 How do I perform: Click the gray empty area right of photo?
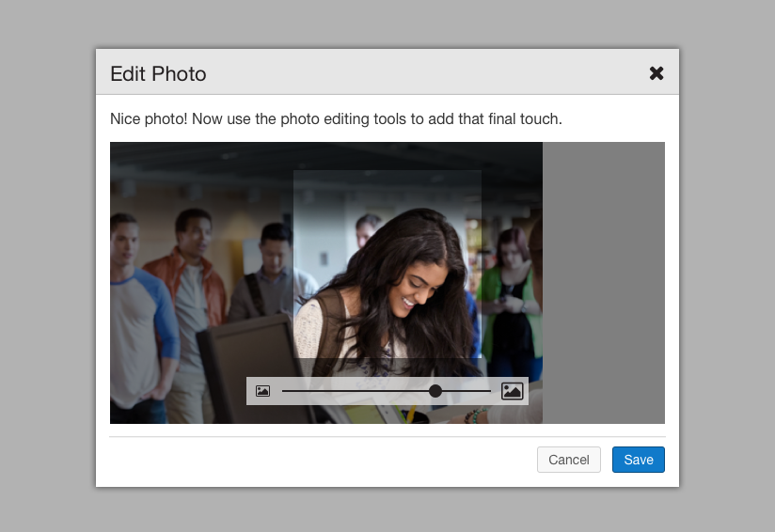[x=603, y=282]
